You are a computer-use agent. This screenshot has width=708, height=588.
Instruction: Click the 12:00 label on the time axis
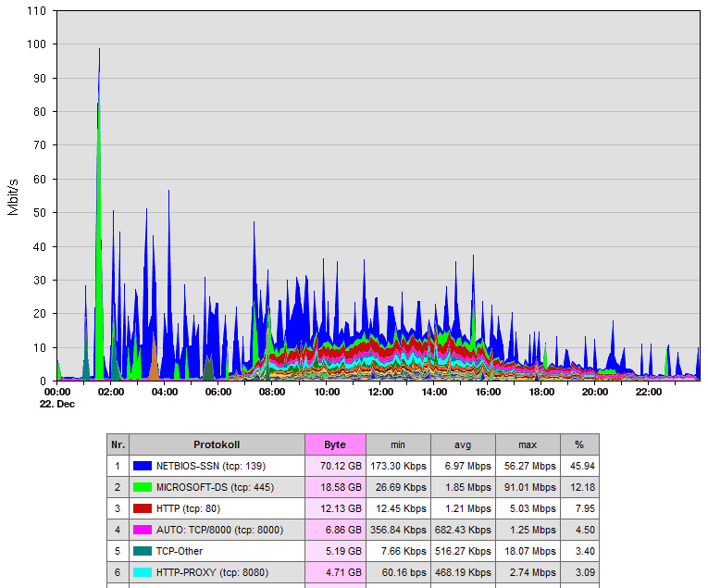380,392
